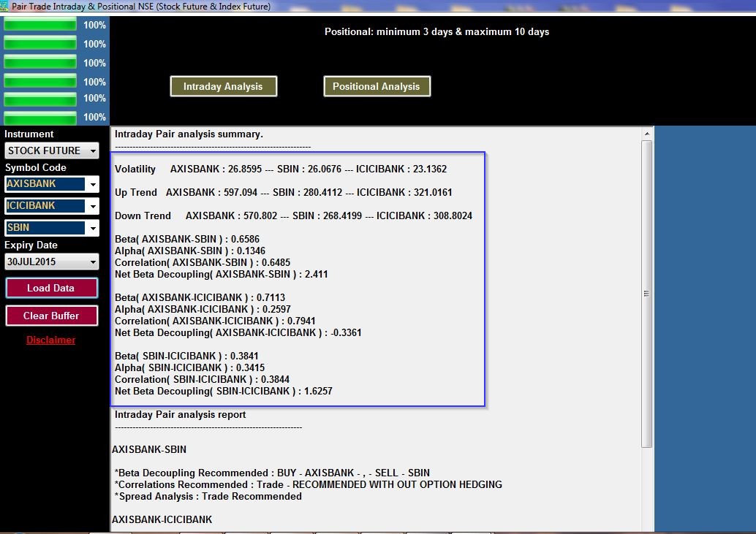The image size is (756, 534).
Task: Switch to Positional Analysis
Action: [x=377, y=86]
